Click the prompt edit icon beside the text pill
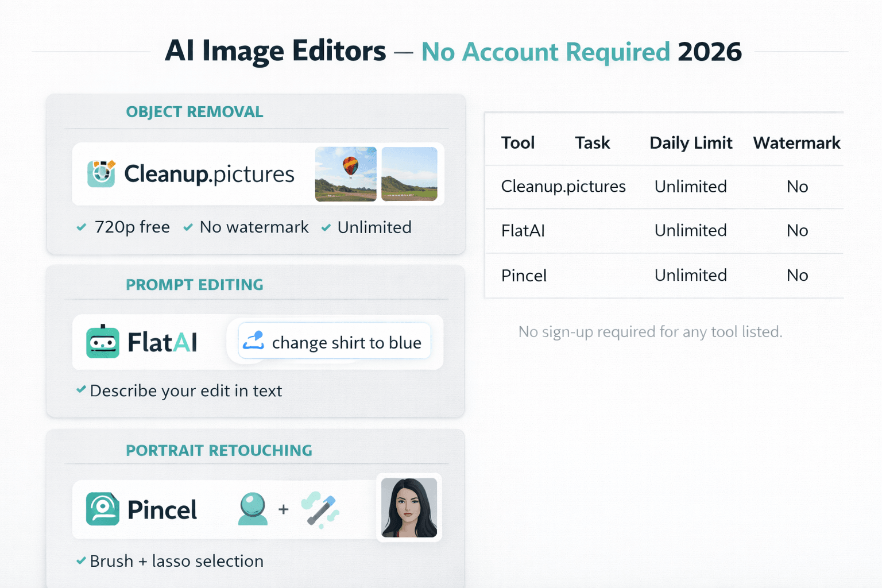The width and height of the screenshot is (882, 588). click(253, 341)
